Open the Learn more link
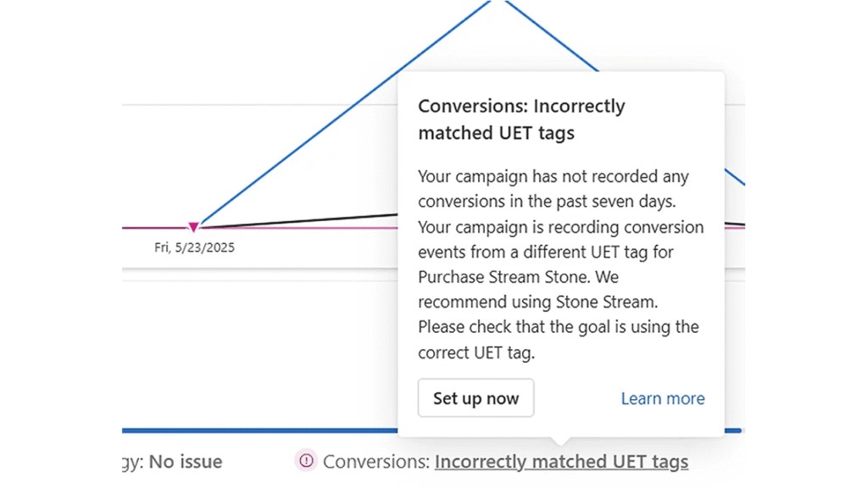The width and height of the screenshot is (868, 488). click(x=663, y=398)
